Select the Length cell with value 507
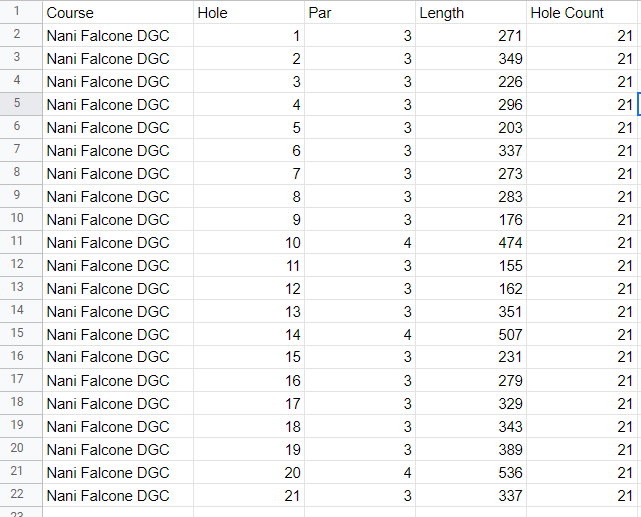Image resolution: width=641 pixels, height=517 pixels. click(x=471, y=334)
